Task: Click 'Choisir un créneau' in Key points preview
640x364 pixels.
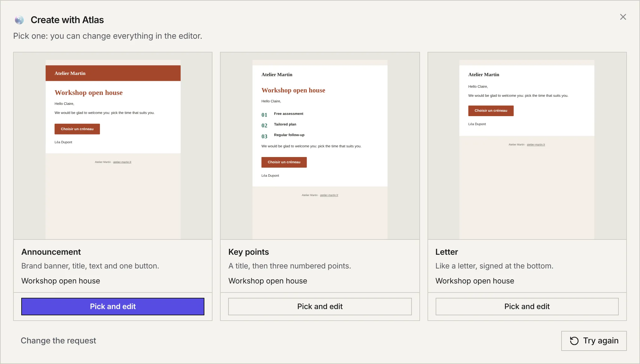Action: (x=284, y=162)
